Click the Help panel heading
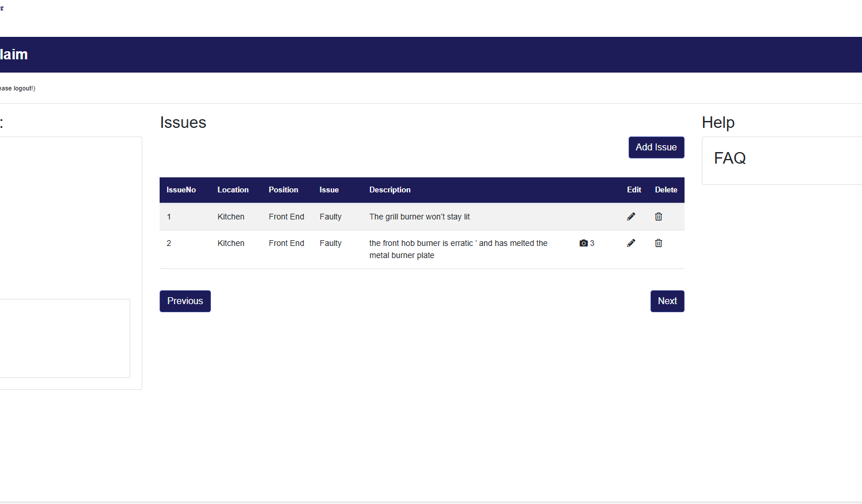862x504 pixels. click(718, 123)
